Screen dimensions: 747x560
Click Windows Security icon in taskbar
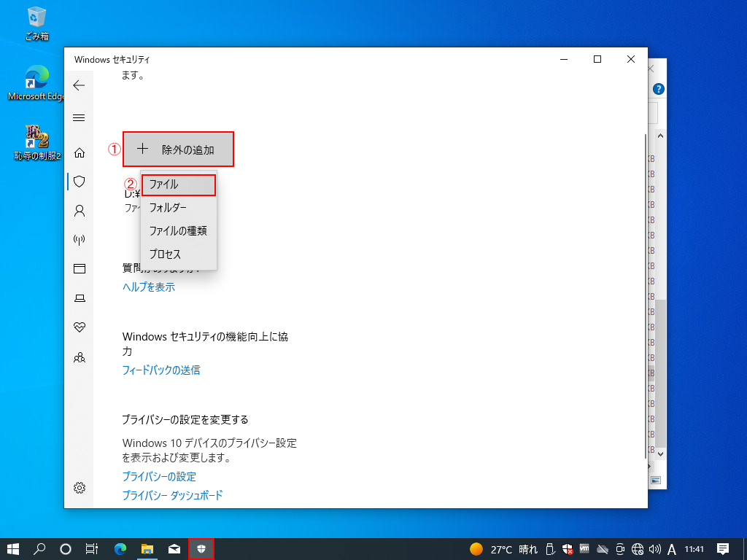[201, 549]
